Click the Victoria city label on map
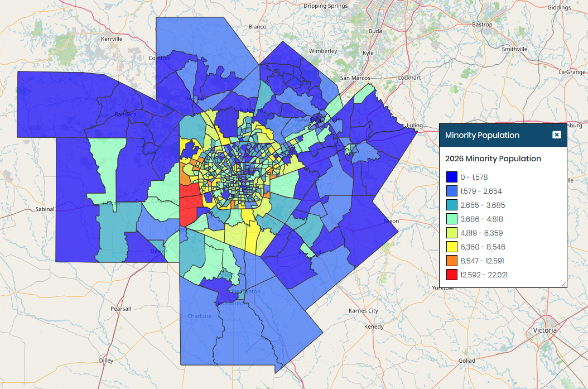Screen dimensions: 588x389 coord(545,330)
